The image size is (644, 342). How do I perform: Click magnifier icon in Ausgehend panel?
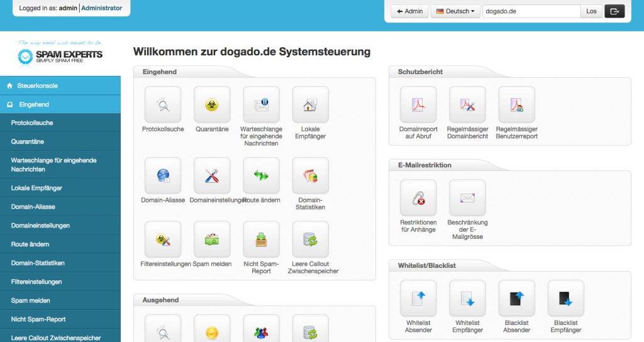[163, 328]
